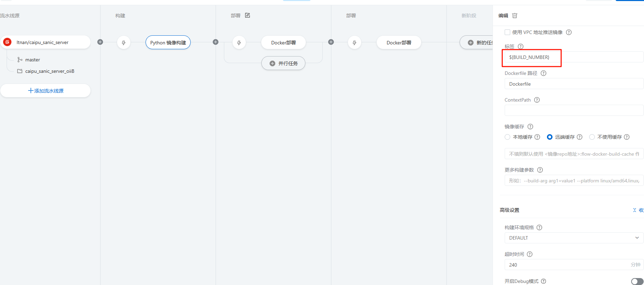Click the help icon next to ContextPath
The image size is (644, 285).
click(x=537, y=100)
